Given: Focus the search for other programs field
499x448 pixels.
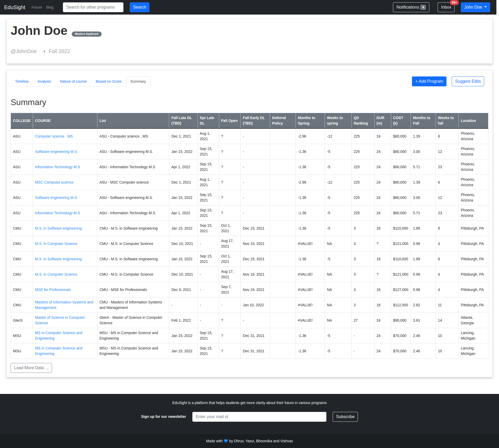Looking at the screenshot, I should 93,7.
